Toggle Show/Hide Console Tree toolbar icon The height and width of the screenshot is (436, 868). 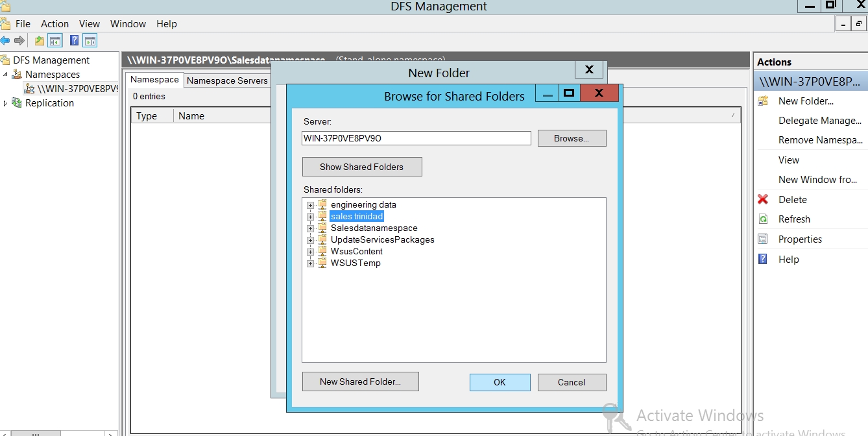click(56, 41)
